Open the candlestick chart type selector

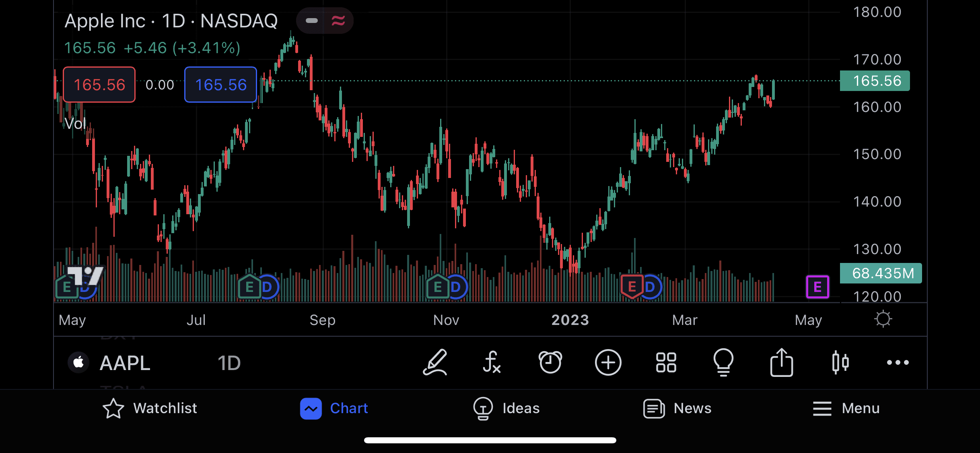tap(840, 362)
